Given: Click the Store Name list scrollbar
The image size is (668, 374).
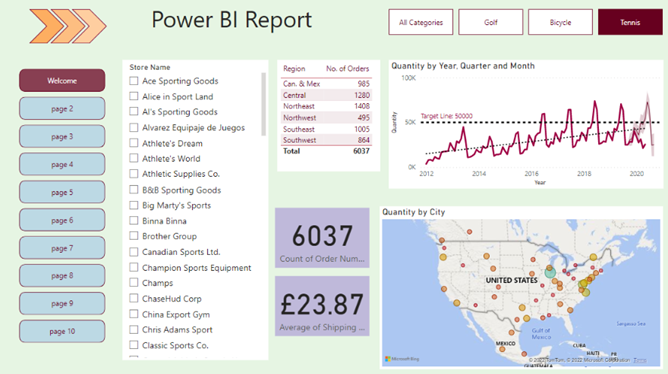Looking at the screenshot, I should pyautogui.click(x=263, y=104).
